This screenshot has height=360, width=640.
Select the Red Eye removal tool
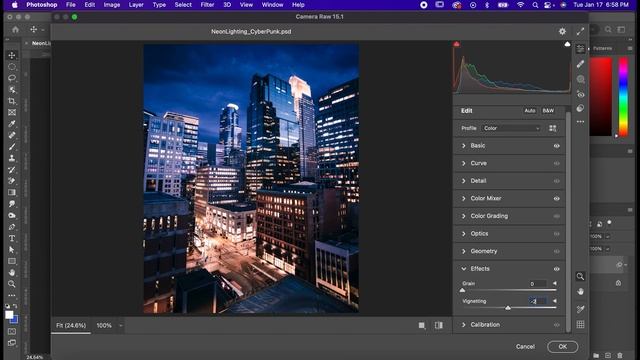580,94
